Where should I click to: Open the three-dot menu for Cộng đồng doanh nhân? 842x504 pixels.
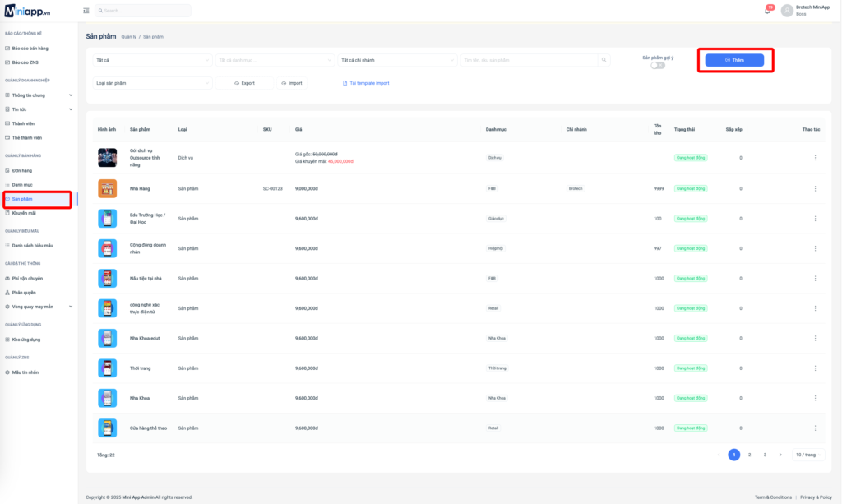click(815, 248)
